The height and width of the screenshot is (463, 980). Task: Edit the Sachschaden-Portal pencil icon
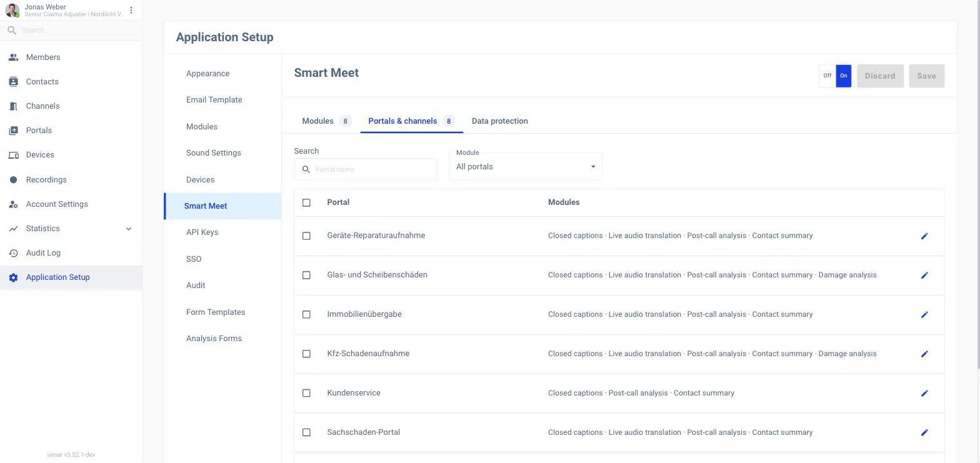[x=924, y=433]
